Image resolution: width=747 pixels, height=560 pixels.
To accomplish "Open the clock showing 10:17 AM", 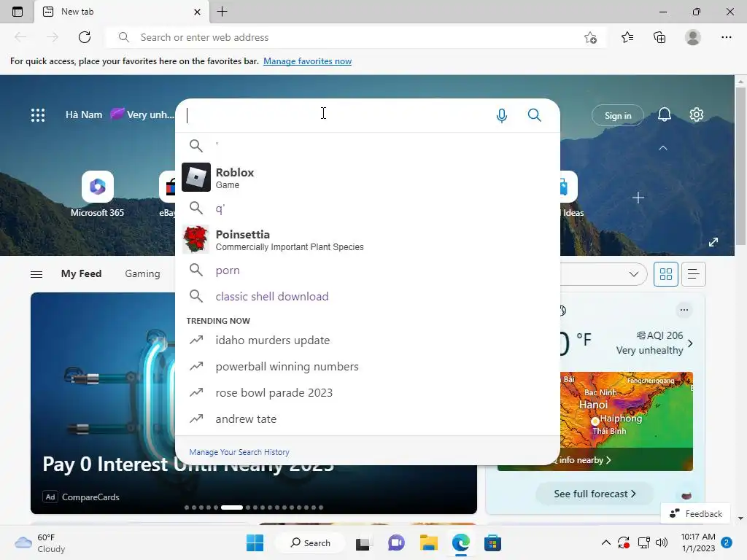I will tap(698, 542).
